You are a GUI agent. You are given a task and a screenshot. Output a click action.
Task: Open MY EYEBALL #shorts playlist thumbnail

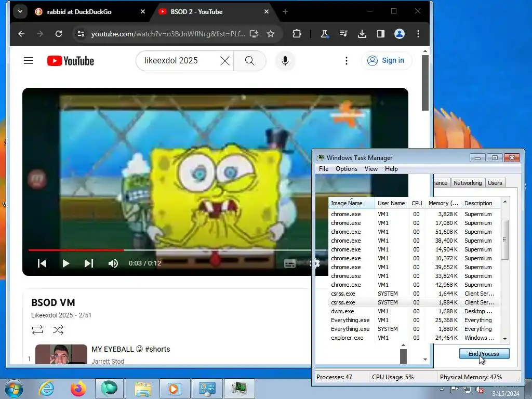point(61,354)
